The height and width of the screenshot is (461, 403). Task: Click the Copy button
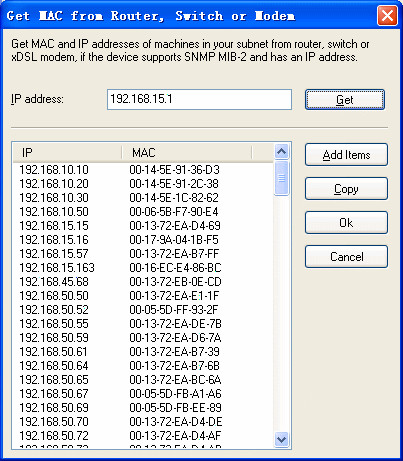click(x=346, y=189)
